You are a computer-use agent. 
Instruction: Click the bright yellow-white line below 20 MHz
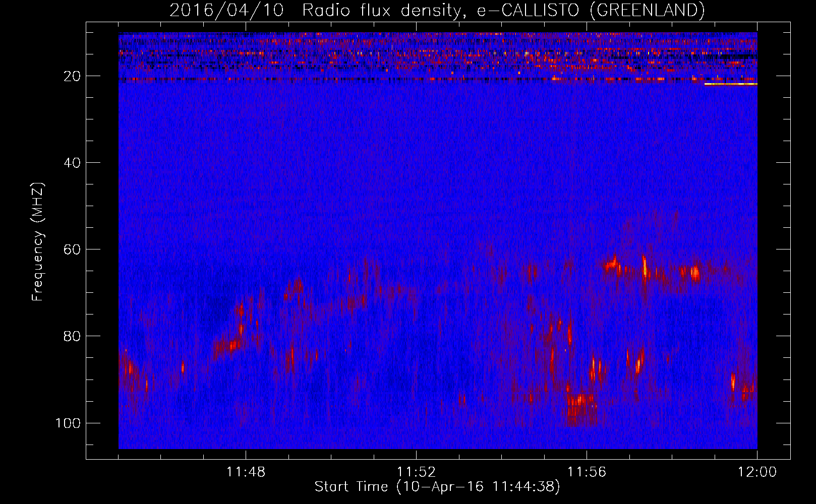click(731, 84)
